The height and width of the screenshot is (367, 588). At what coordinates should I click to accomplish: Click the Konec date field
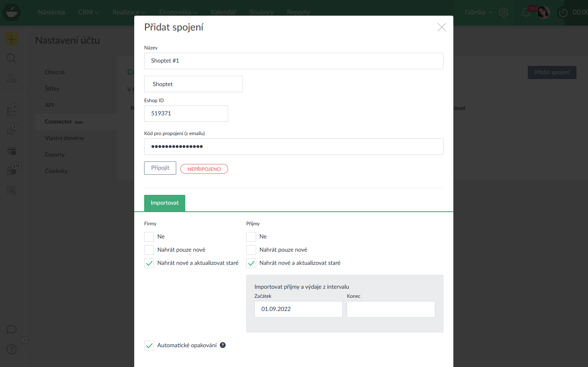[390, 309]
